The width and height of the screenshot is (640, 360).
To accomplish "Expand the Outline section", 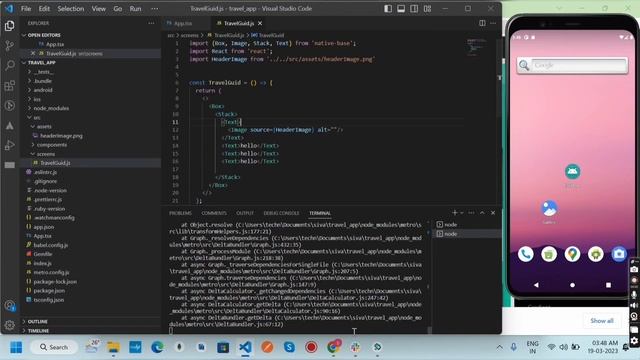I will click(x=38, y=322).
